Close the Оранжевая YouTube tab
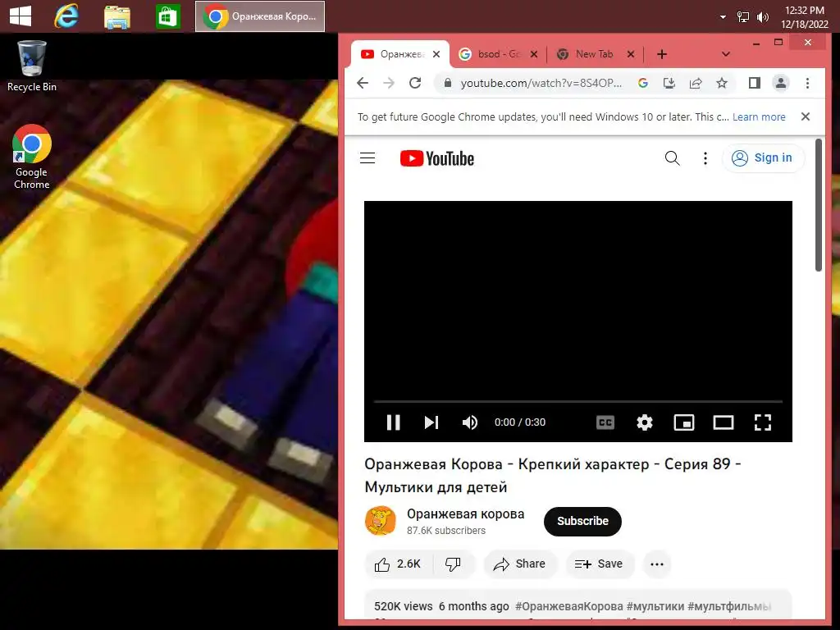The height and width of the screenshot is (630, 840). (x=436, y=54)
